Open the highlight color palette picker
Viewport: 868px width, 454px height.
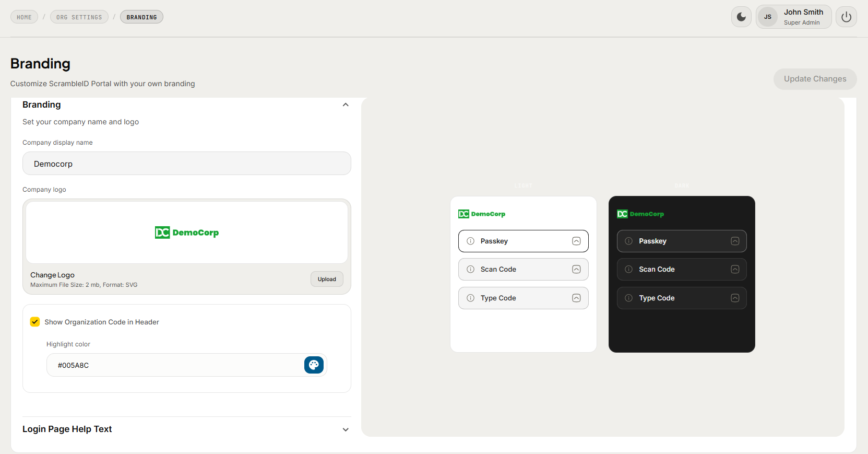point(314,365)
